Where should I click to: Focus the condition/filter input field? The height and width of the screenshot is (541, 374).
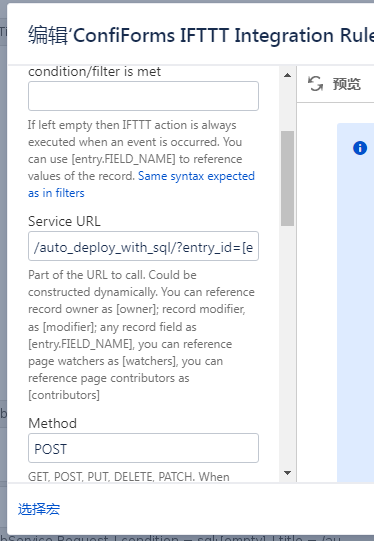coord(143,96)
